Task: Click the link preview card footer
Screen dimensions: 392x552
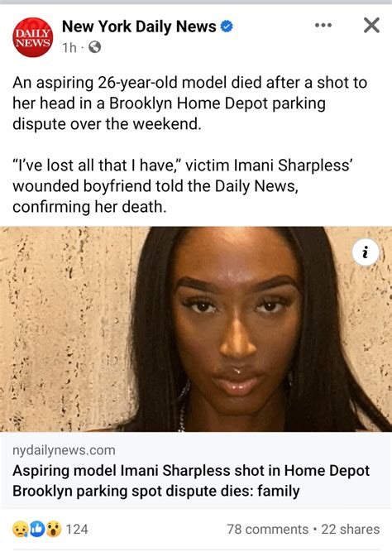Action: click(196, 470)
